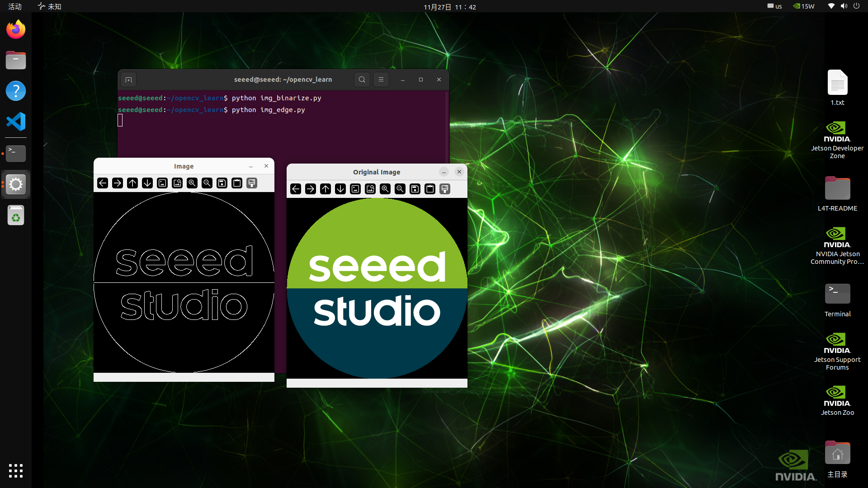
Task: Click the terminal scrollbar
Action: 447,127
